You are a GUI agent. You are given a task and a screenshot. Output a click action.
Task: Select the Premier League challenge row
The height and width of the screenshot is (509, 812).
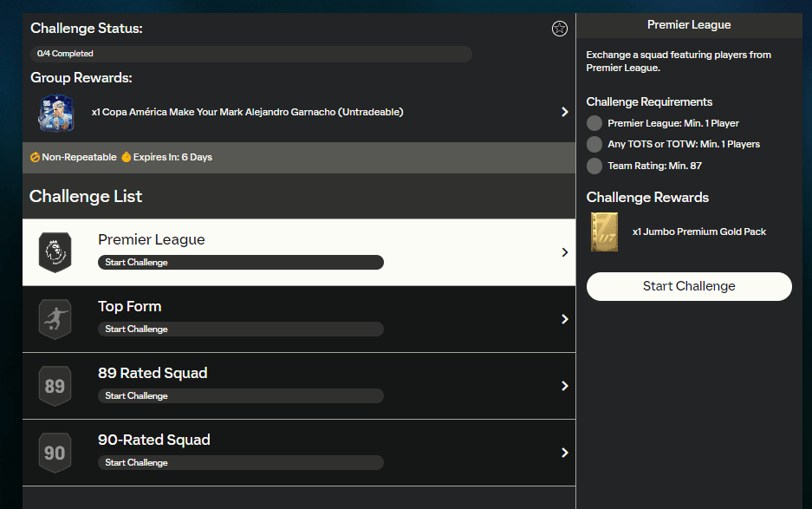click(x=298, y=252)
